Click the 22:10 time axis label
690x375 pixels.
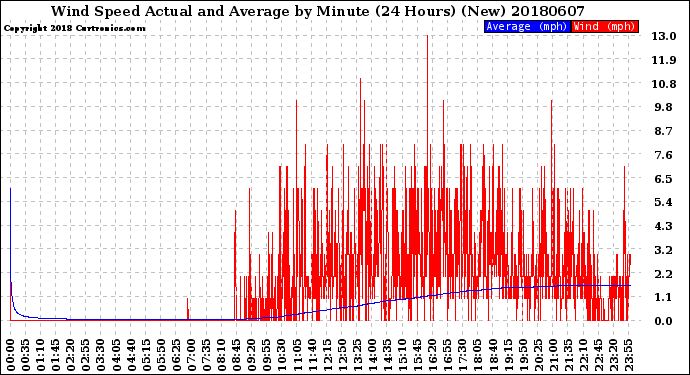tap(584, 355)
